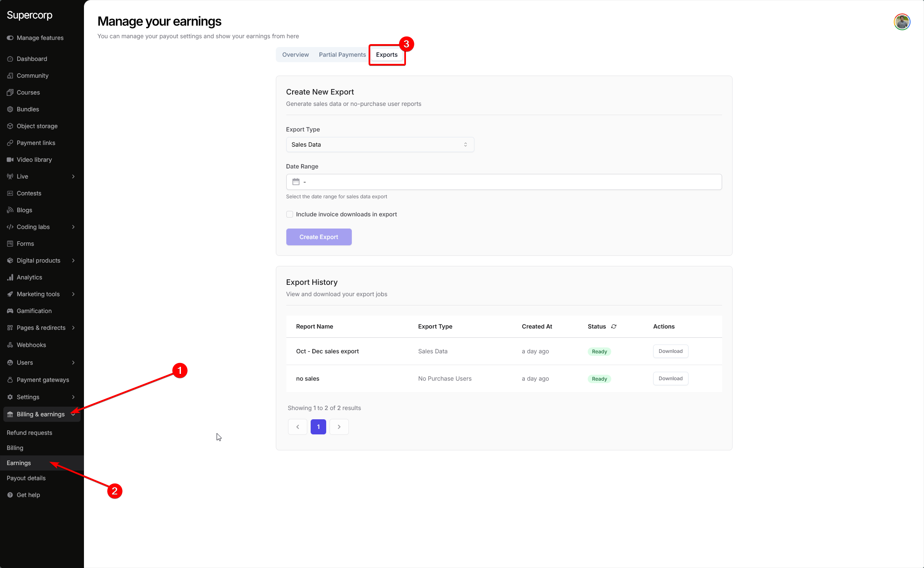This screenshot has height=568, width=924.
Task: Open the Export Type Sales Data dropdown
Action: coord(380,145)
